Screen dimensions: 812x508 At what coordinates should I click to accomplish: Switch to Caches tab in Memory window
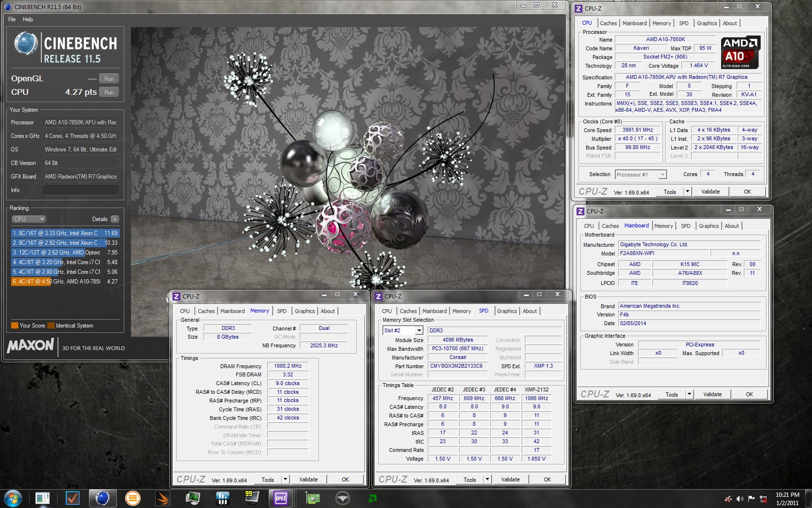206,311
